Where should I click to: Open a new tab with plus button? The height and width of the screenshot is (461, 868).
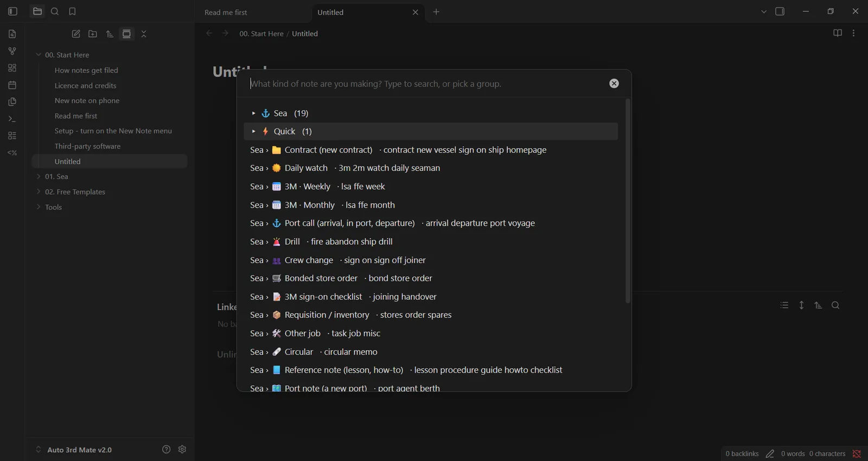pos(436,11)
